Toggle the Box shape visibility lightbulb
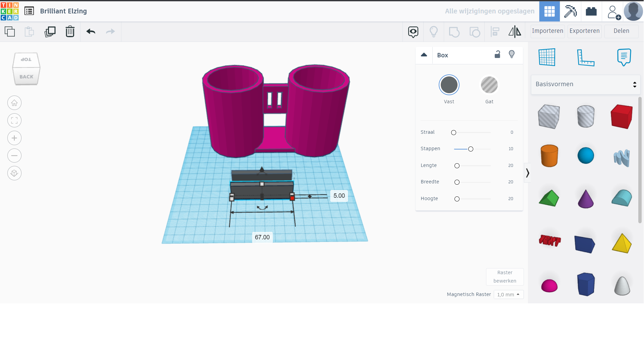Image resolution: width=644 pixels, height=362 pixels. [x=512, y=54]
